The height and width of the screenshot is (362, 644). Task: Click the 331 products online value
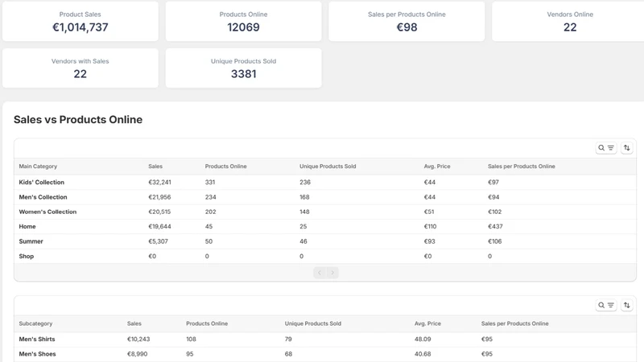click(210, 183)
